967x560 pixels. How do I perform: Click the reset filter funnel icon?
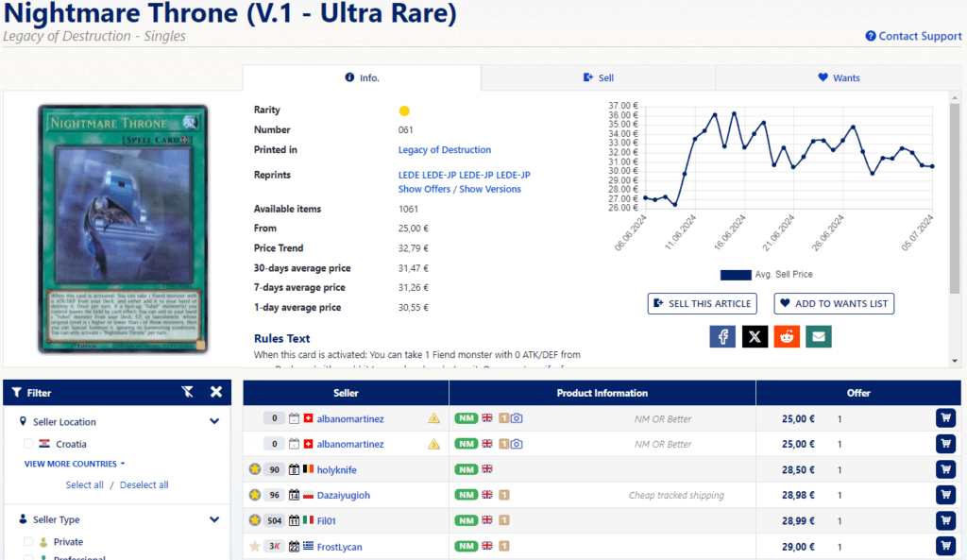coord(188,392)
